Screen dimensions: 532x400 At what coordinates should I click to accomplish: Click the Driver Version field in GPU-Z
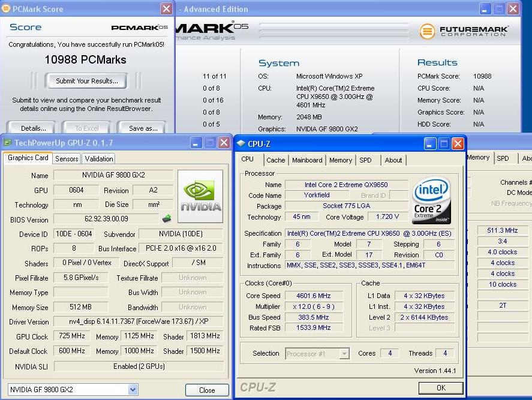point(139,321)
